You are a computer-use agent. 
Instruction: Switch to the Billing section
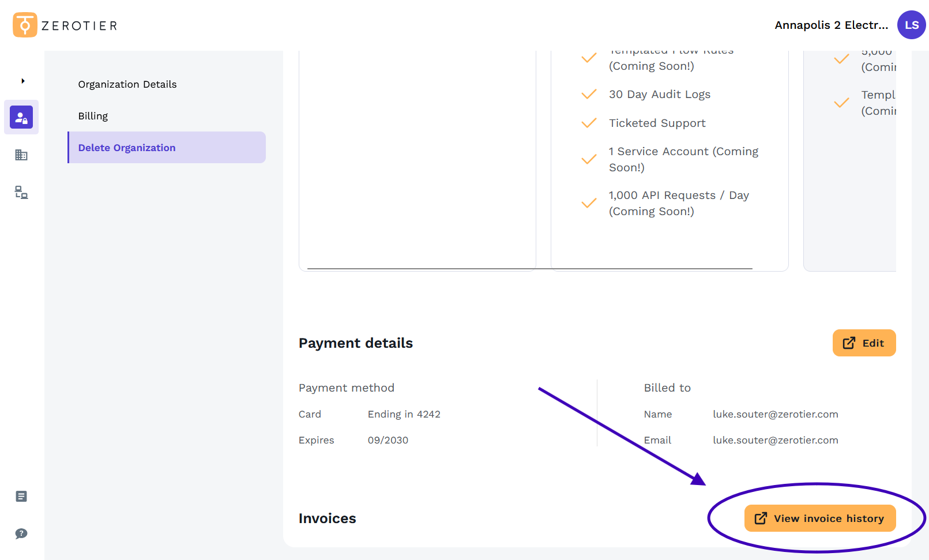(x=93, y=115)
